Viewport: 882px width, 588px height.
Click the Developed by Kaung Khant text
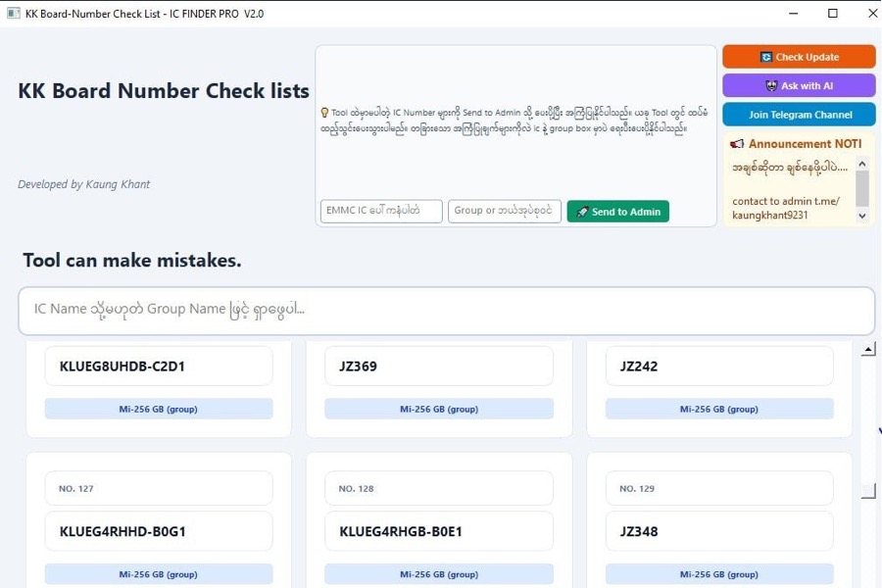point(84,184)
